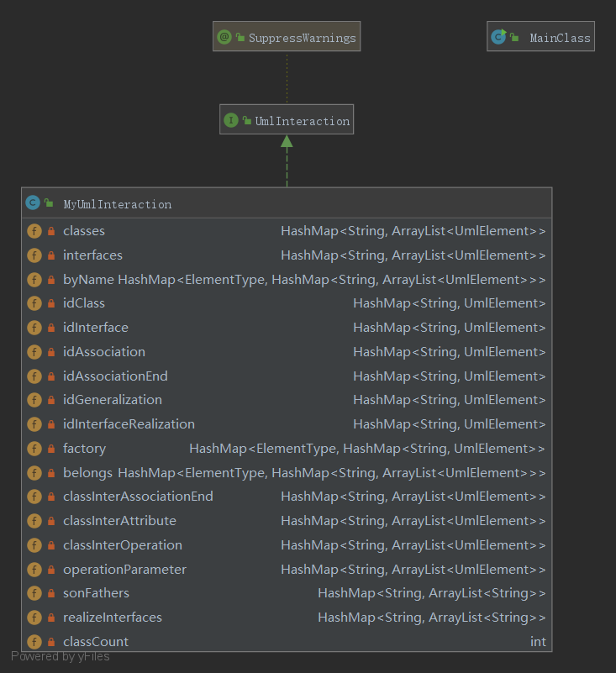Screen dimensions: 616x673
Task: Select the belongs field name
Action: click(87, 473)
